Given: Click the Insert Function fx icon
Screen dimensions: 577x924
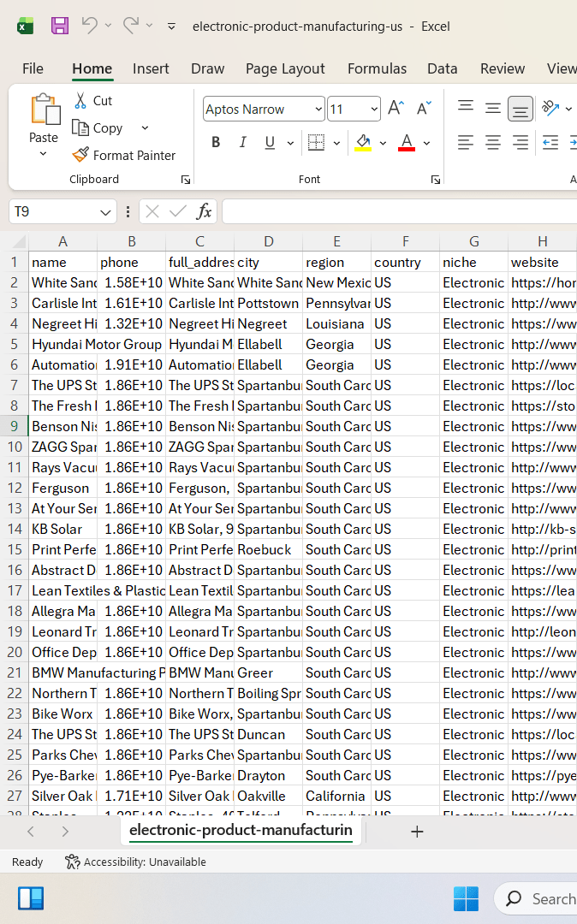Looking at the screenshot, I should coord(204,211).
